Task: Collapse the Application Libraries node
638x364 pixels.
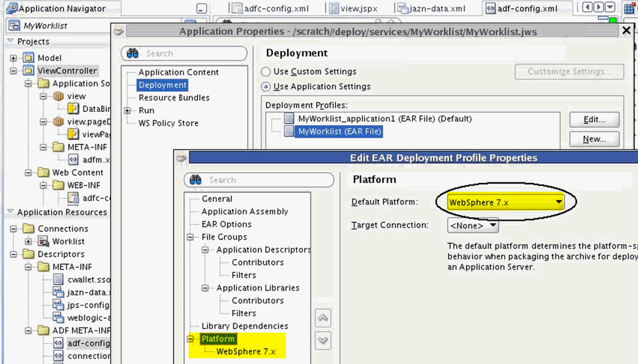Action: 205,288
